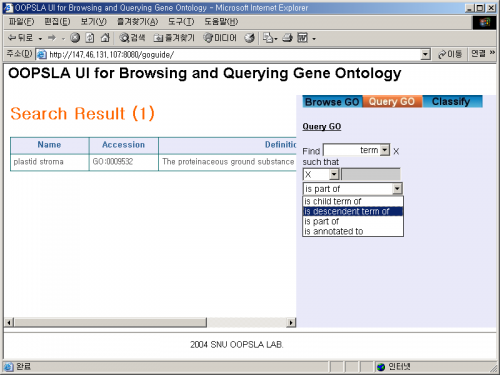Open the edit icon dropdown arrow
Image resolution: width=500 pixels, height=375 pixels.
point(314,39)
